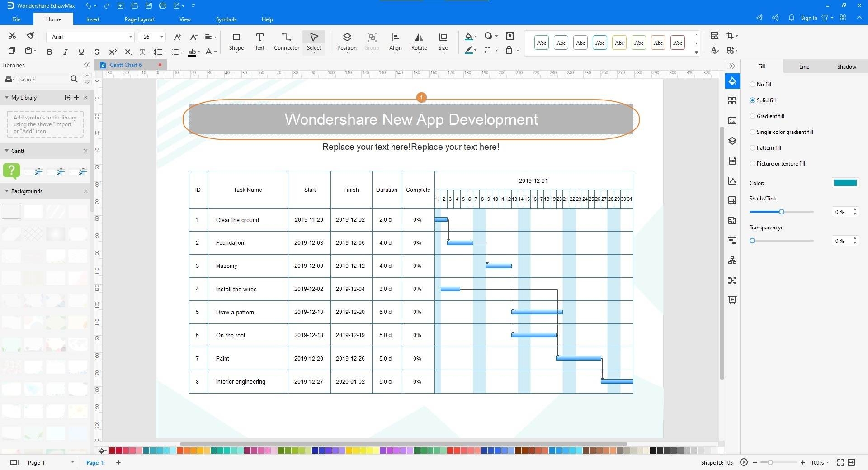This screenshot has width=868, height=470.
Task: Click the Crop icon near the ribbon's right edge
Action: (x=730, y=35)
